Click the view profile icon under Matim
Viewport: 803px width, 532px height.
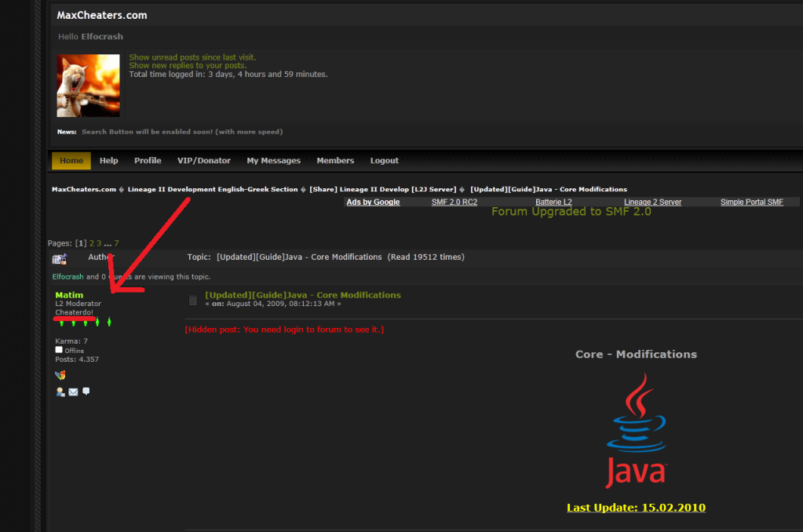coord(60,392)
